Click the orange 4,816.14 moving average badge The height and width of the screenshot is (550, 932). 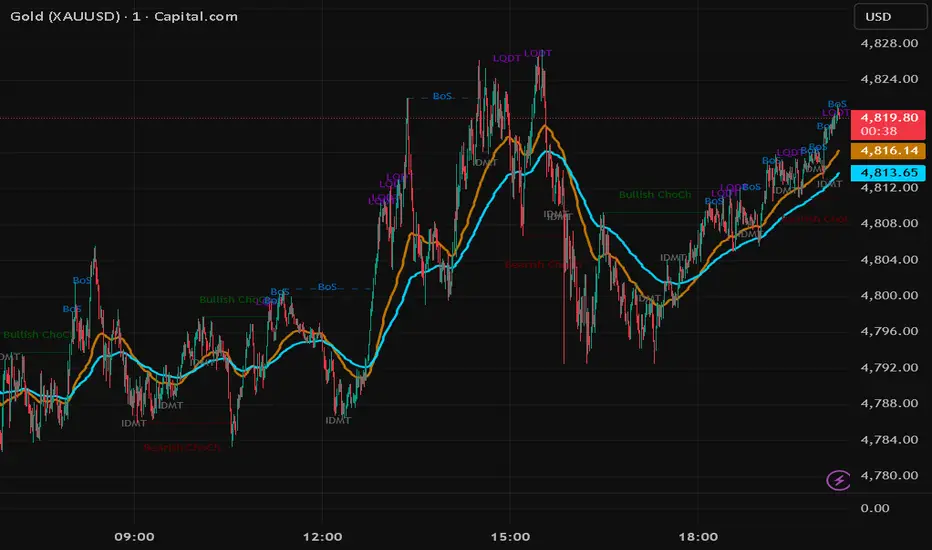click(888, 150)
